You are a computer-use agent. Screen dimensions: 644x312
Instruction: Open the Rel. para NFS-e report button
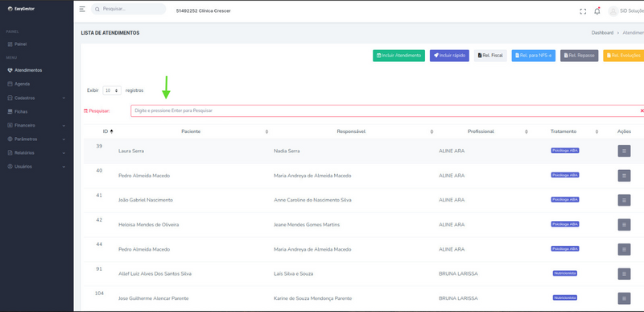tap(534, 56)
